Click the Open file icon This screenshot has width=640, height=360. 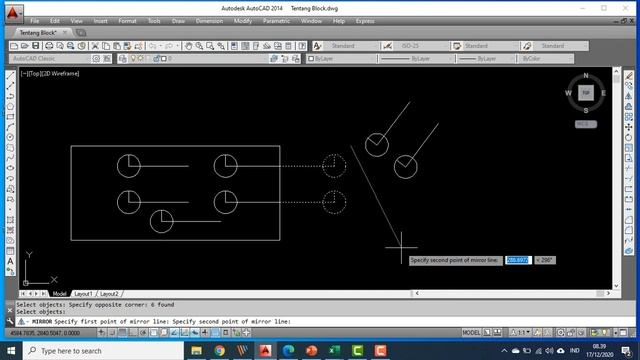tap(24, 46)
